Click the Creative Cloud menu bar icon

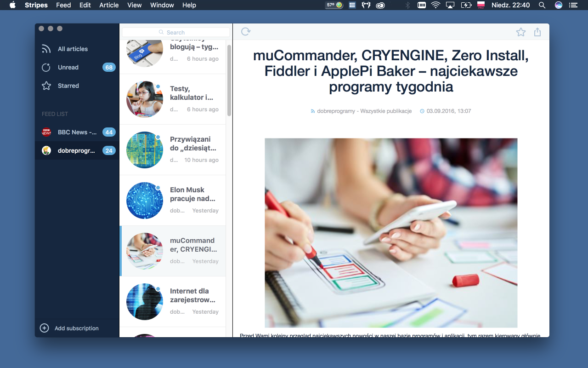pos(380,5)
